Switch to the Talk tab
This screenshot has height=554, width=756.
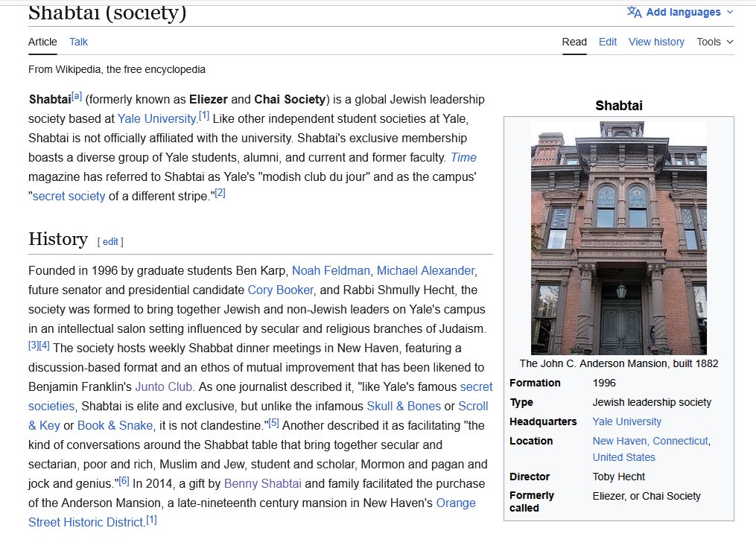[78, 42]
